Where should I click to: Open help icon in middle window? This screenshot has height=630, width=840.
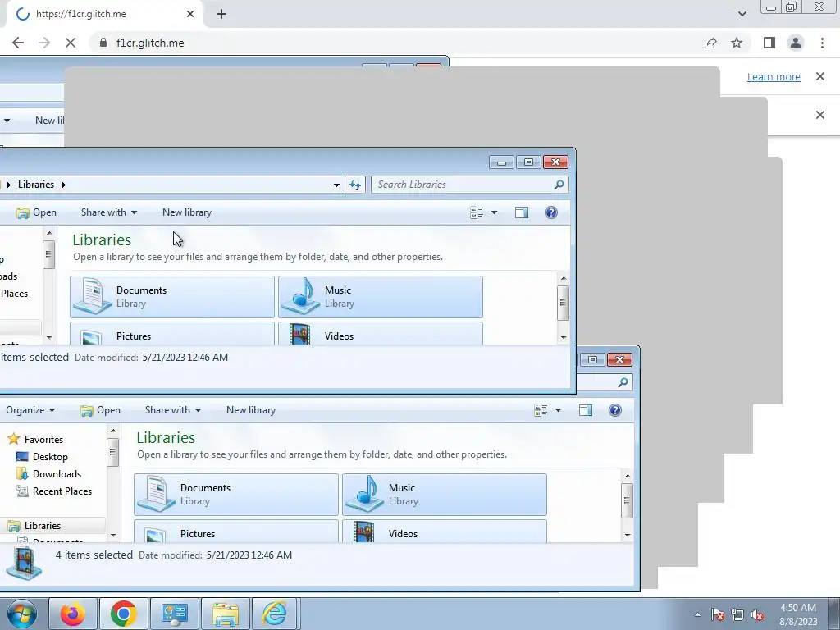point(550,212)
